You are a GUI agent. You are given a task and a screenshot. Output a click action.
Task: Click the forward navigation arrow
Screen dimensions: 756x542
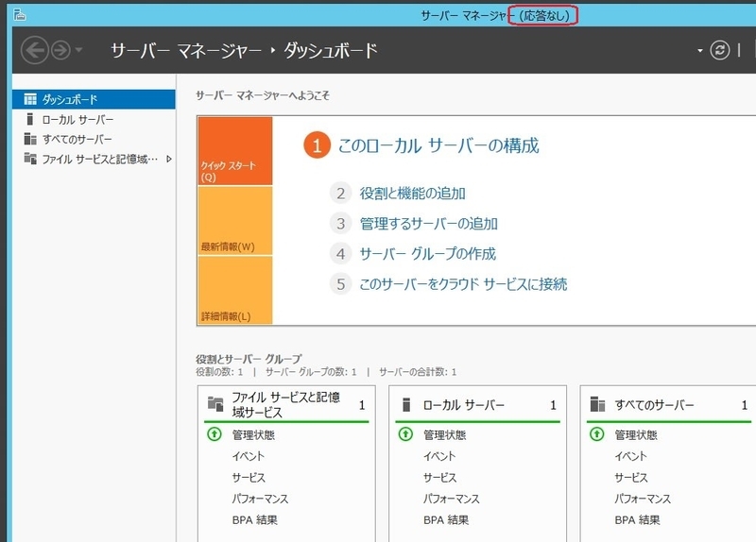pyautogui.click(x=60, y=50)
